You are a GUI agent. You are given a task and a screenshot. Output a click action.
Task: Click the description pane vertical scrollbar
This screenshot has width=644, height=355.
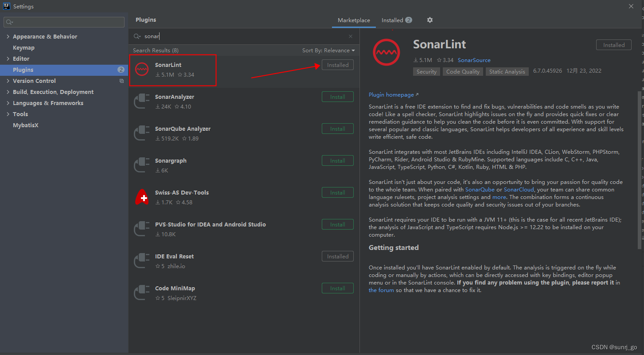[x=639, y=169]
